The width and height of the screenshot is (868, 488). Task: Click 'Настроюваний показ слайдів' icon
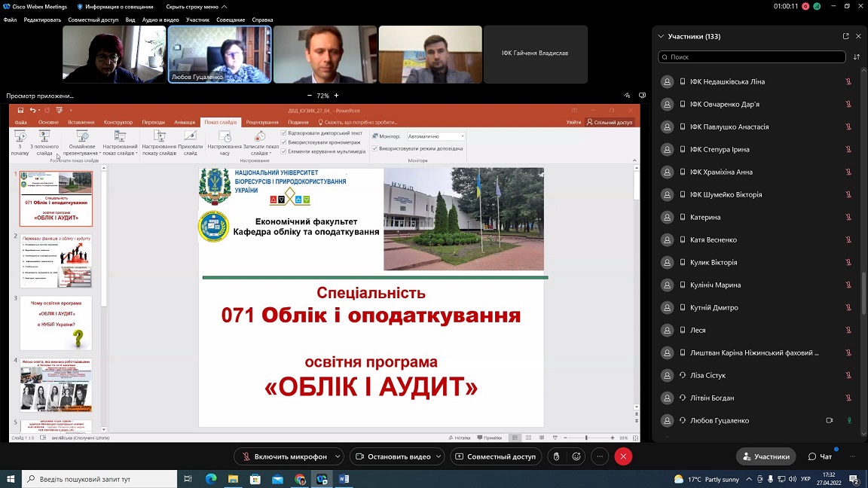120,136
